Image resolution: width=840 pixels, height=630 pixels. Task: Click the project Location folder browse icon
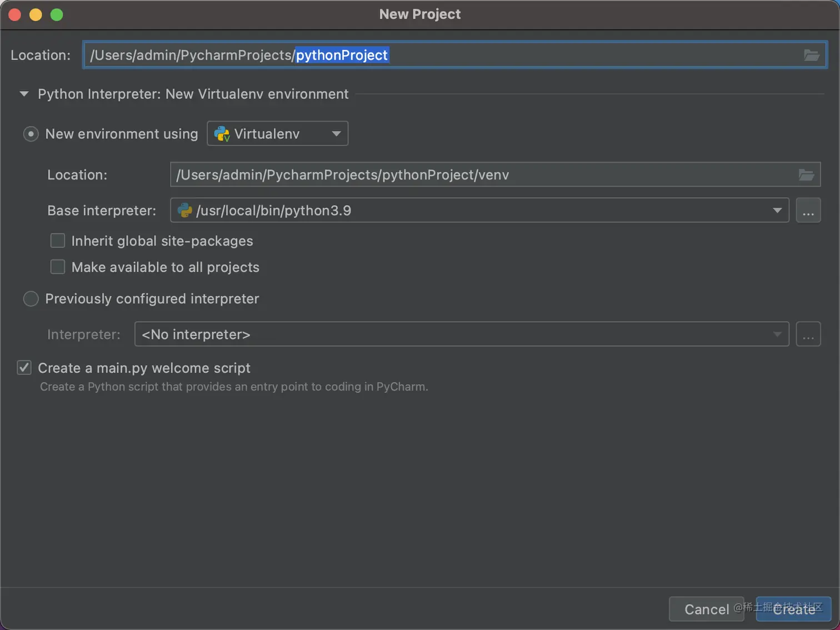(811, 55)
